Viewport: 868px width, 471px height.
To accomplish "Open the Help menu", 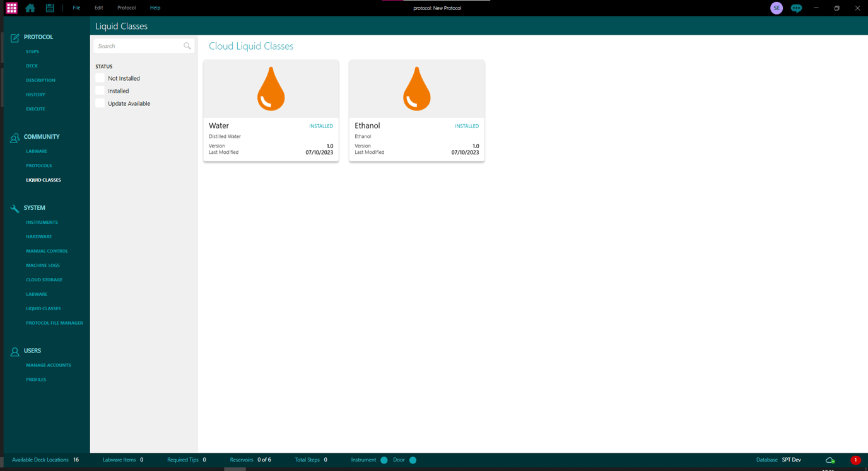I will (155, 8).
